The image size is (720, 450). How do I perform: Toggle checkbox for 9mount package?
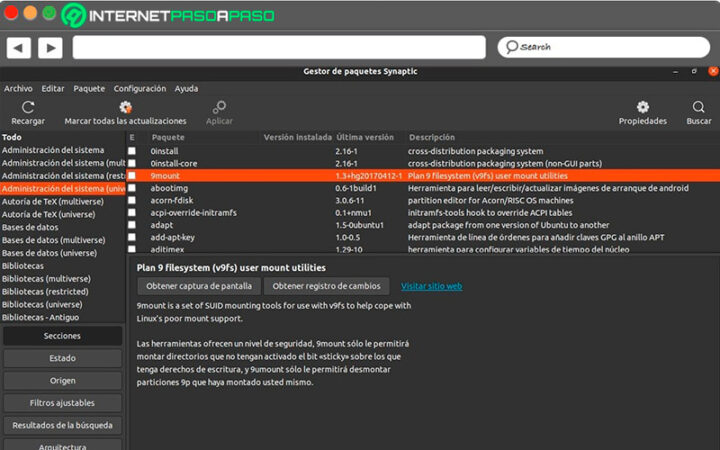pos(132,175)
